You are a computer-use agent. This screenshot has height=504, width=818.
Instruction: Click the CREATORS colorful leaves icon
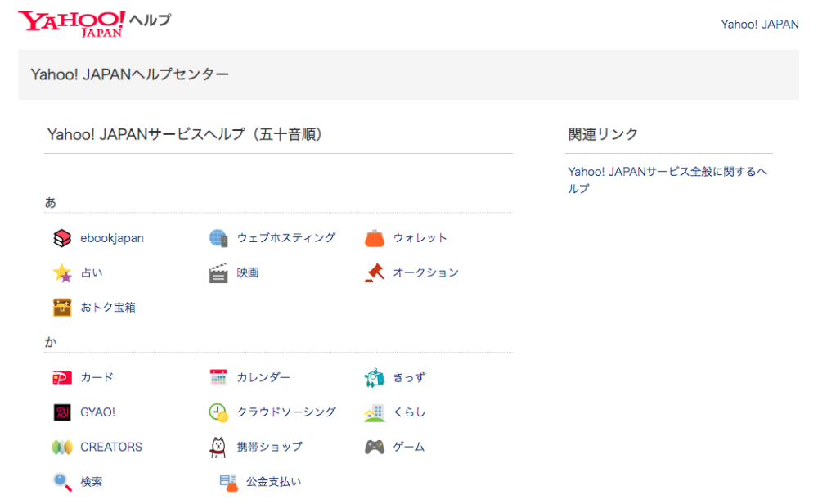[x=62, y=447]
